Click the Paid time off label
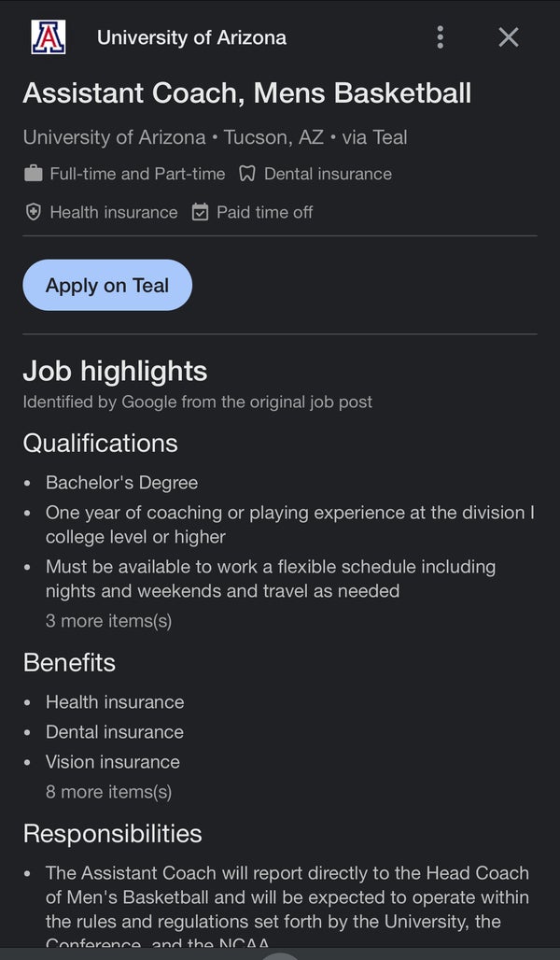The width and height of the screenshot is (560, 960). [264, 212]
